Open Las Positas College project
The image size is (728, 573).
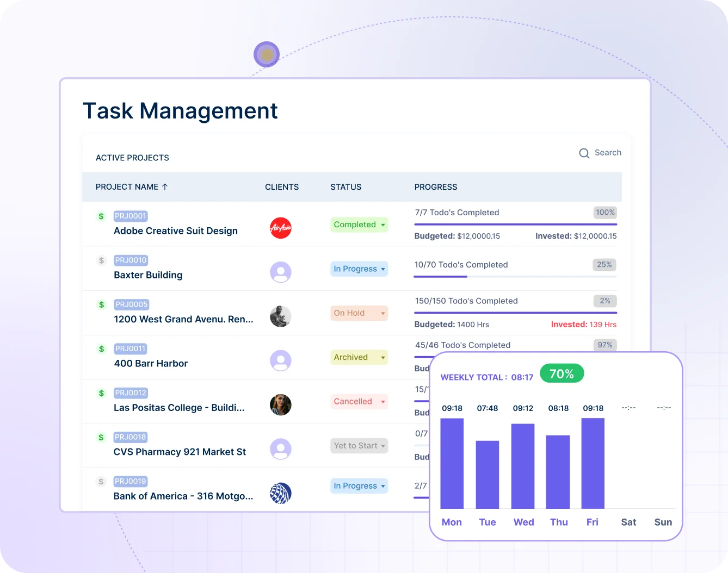(179, 408)
